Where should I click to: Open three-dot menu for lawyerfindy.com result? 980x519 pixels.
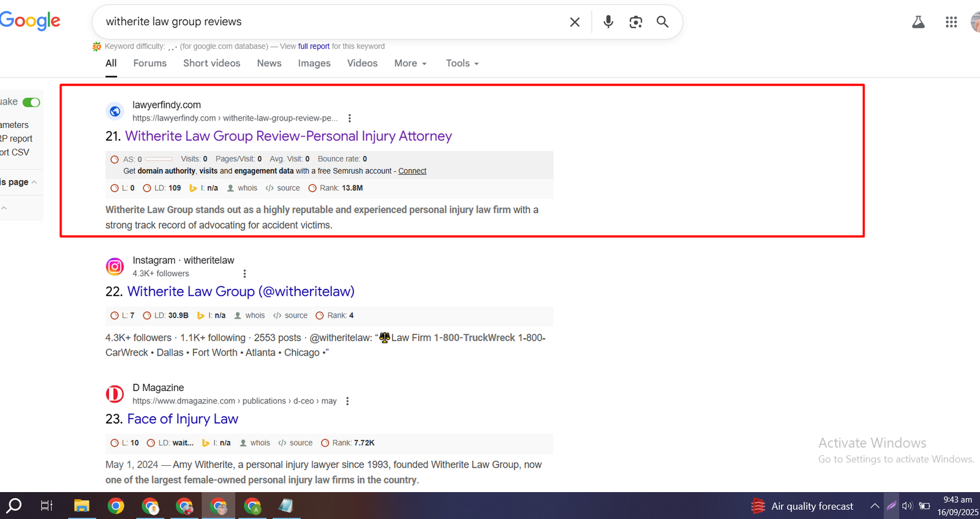pos(350,118)
